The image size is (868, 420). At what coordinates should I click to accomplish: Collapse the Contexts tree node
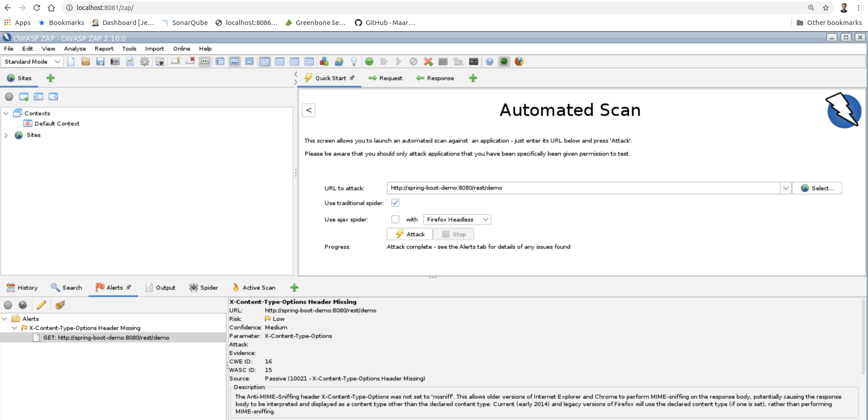pyautogui.click(x=6, y=114)
